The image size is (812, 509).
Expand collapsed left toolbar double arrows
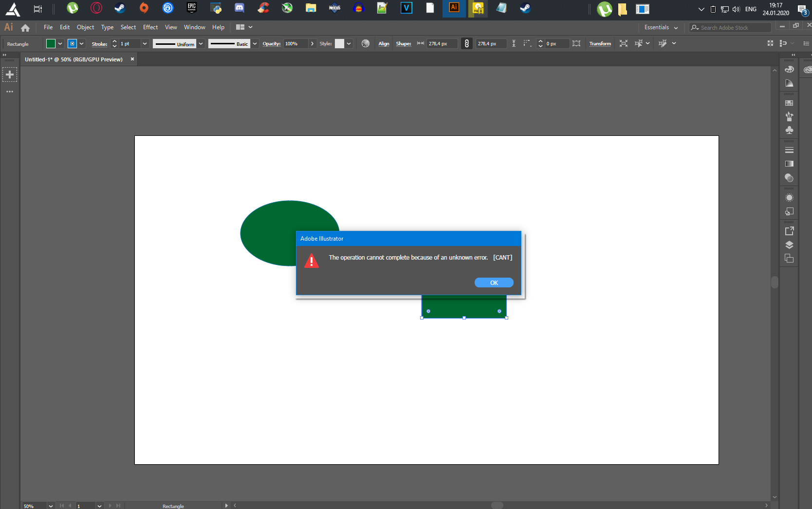click(4, 55)
